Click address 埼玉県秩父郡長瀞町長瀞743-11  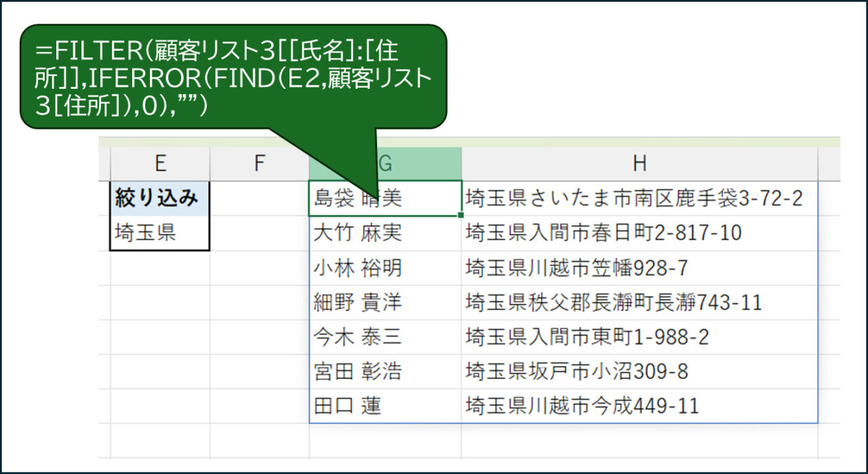click(x=639, y=302)
